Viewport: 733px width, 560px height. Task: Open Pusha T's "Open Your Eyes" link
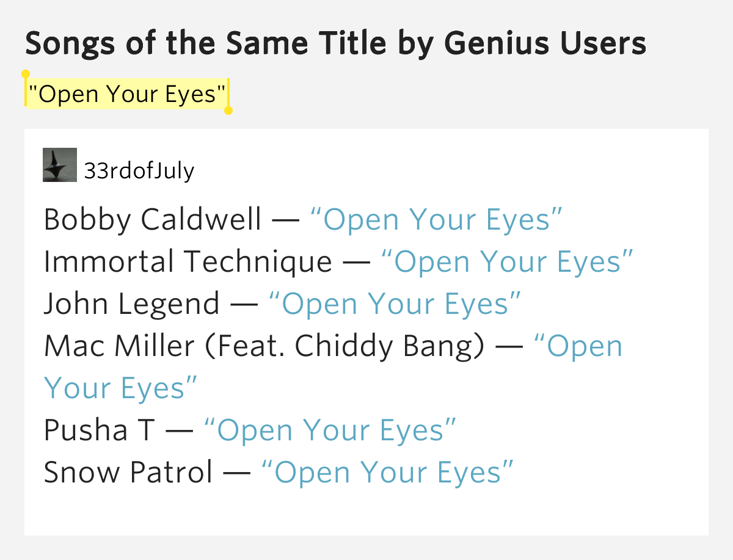click(x=330, y=430)
